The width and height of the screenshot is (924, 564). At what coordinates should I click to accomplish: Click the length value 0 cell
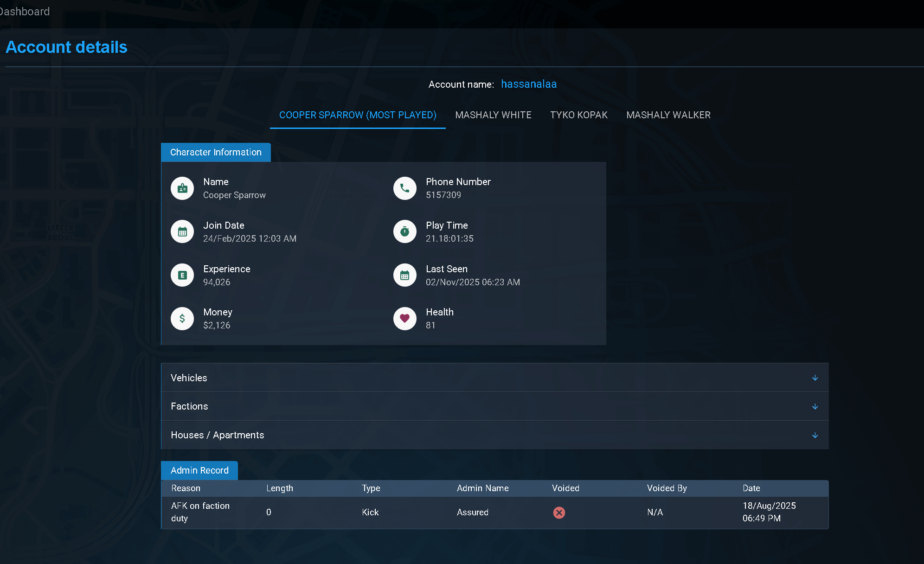click(269, 513)
